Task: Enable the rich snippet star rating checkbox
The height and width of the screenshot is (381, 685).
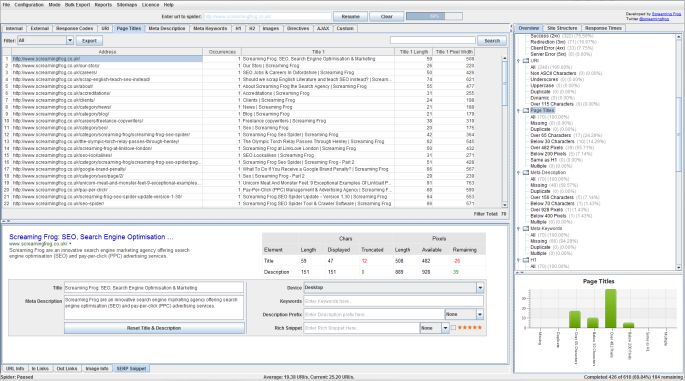Action: coord(453,328)
